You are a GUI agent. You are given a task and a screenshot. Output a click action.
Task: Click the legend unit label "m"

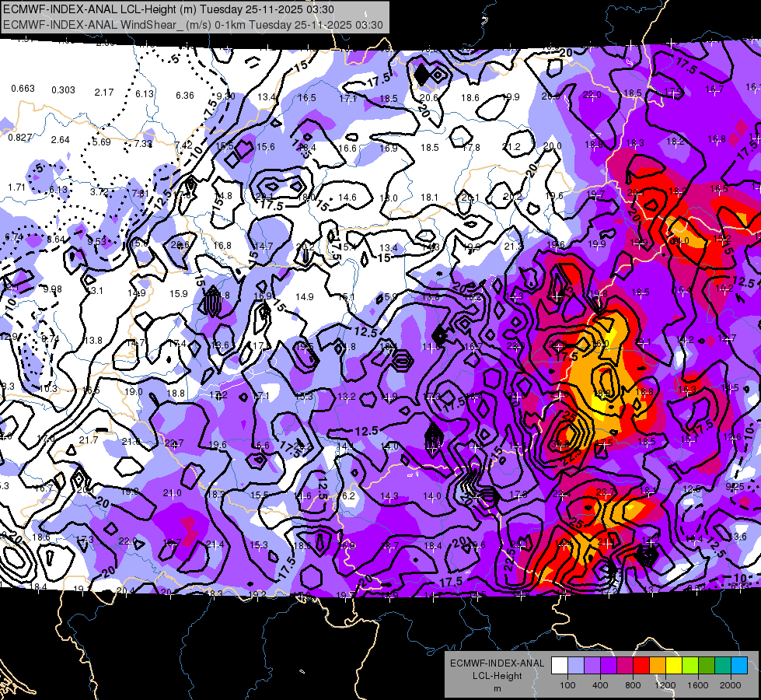coord(497,689)
